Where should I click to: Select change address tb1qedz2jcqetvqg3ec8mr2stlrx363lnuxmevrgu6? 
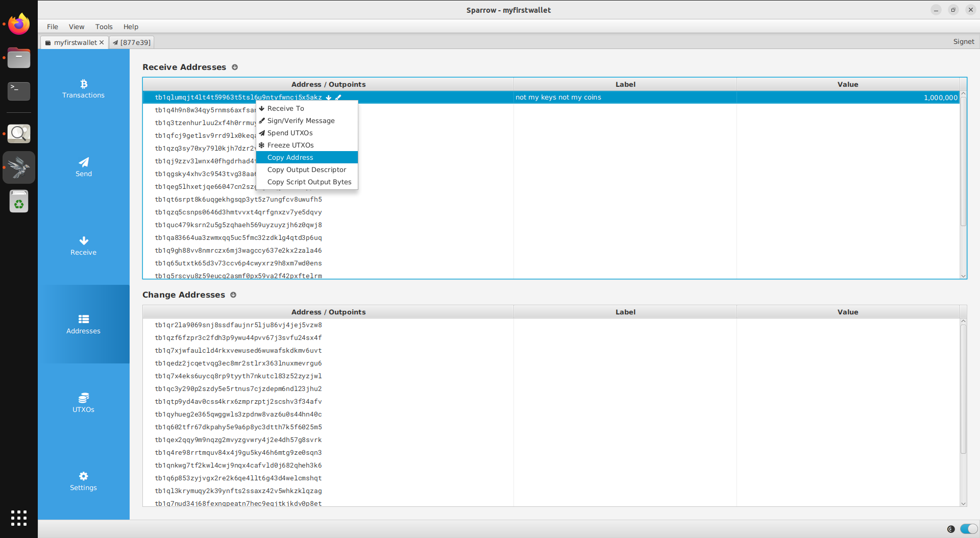pos(238,363)
